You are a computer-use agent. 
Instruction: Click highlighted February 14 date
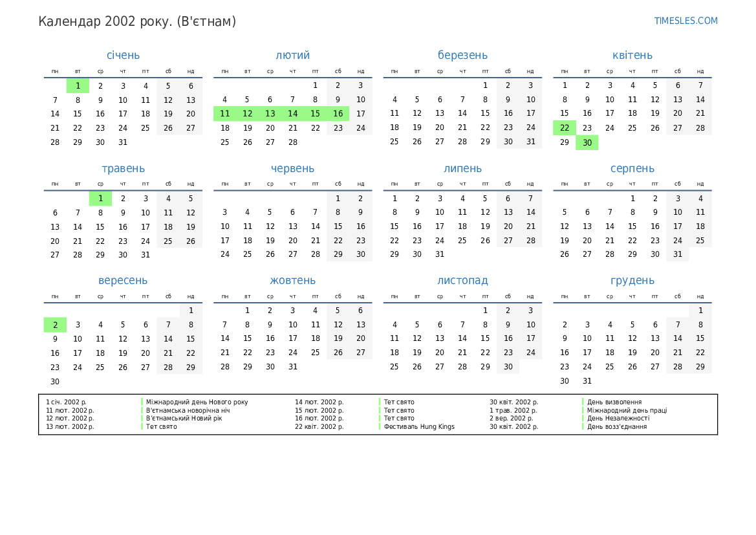[x=293, y=114]
